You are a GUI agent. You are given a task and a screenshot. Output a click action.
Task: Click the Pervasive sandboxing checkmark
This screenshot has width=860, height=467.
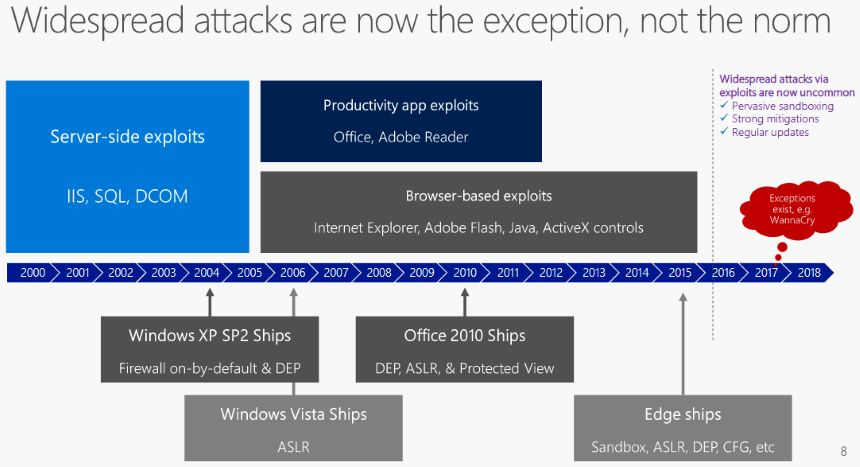click(724, 105)
